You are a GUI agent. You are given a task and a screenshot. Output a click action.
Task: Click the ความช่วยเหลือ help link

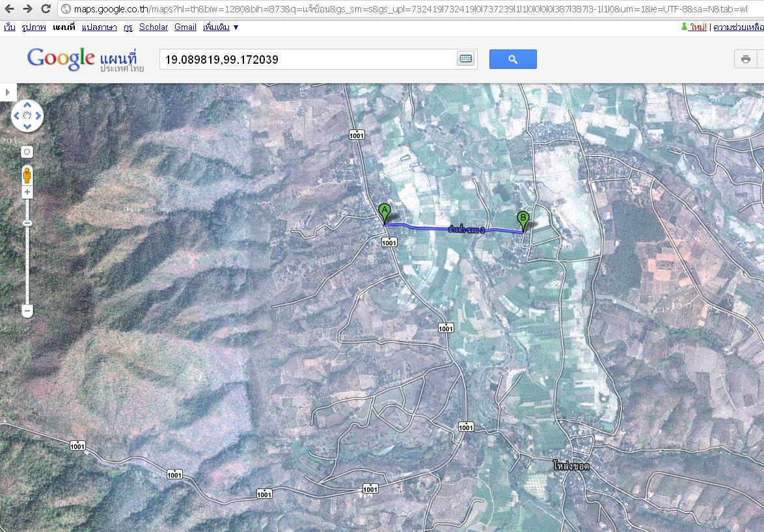tap(739, 27)
